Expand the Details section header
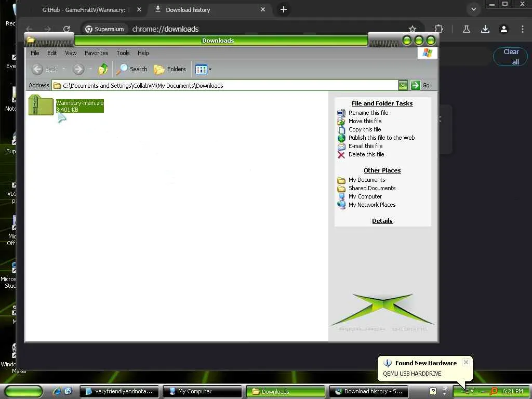The height and width of the screenshot is (399, 532). (x=382, y=221)
